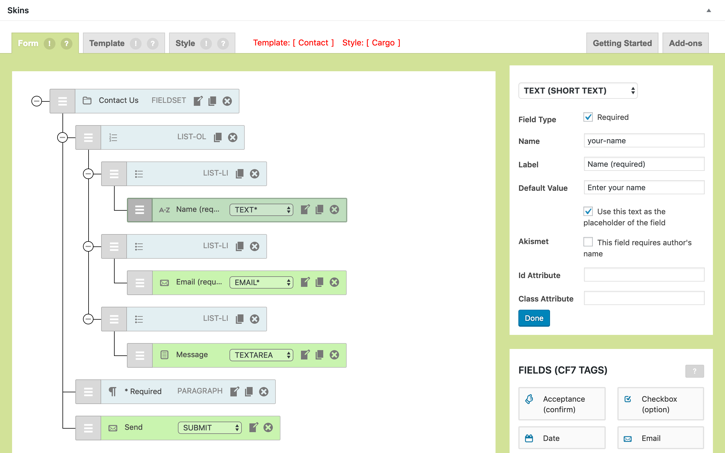Edit the Email field row
The width and height of the screenshot is (725, 453).
coord(305,282)
